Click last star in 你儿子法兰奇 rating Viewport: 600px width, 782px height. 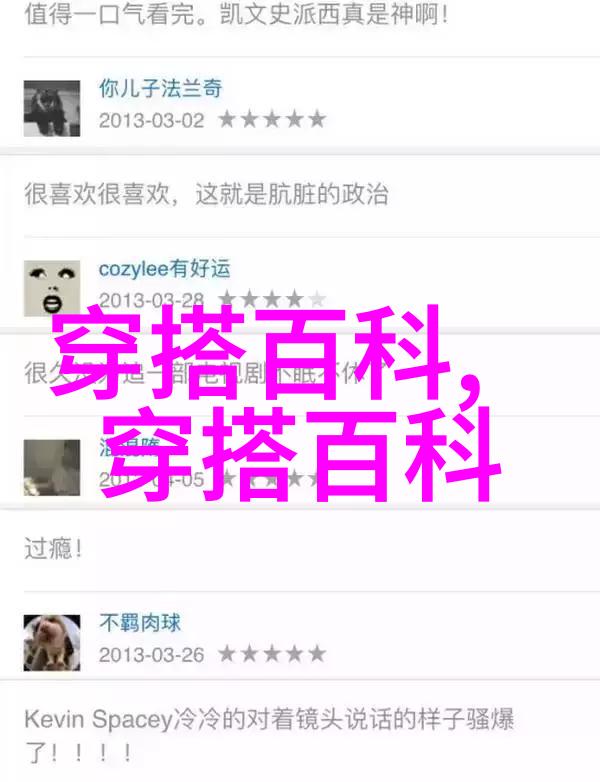click(x=317, y=120)
